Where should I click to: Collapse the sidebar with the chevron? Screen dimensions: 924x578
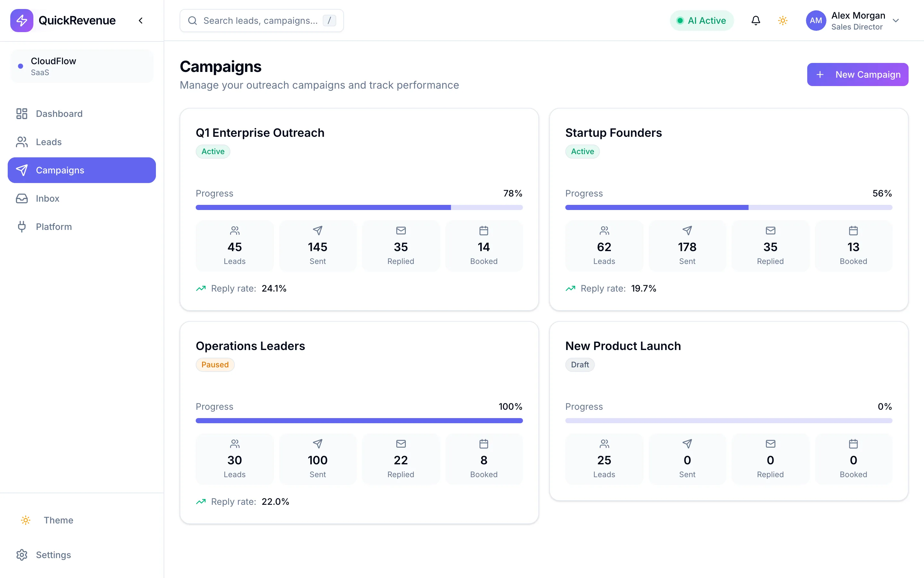141,21
